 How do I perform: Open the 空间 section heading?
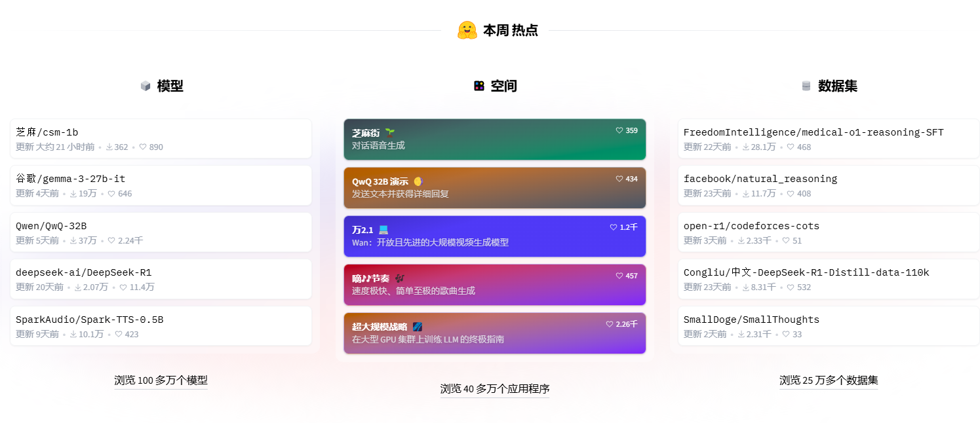[x=503, y=86]
